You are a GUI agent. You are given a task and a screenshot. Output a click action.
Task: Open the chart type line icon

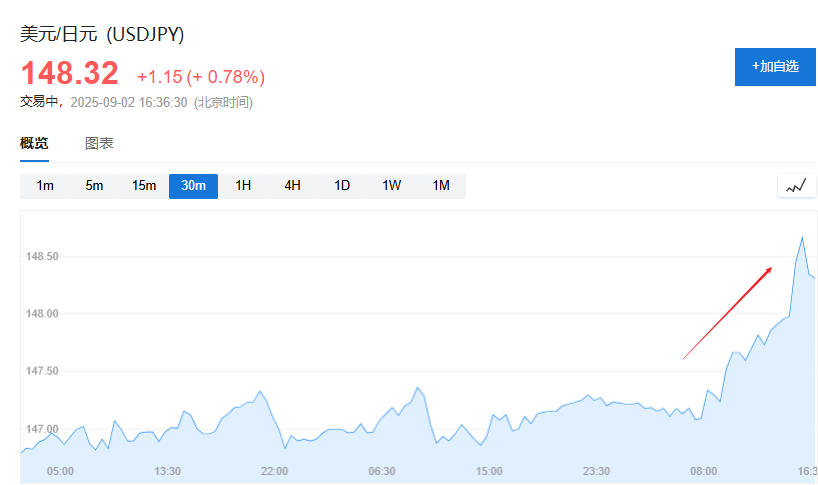(x=797, y=186)
